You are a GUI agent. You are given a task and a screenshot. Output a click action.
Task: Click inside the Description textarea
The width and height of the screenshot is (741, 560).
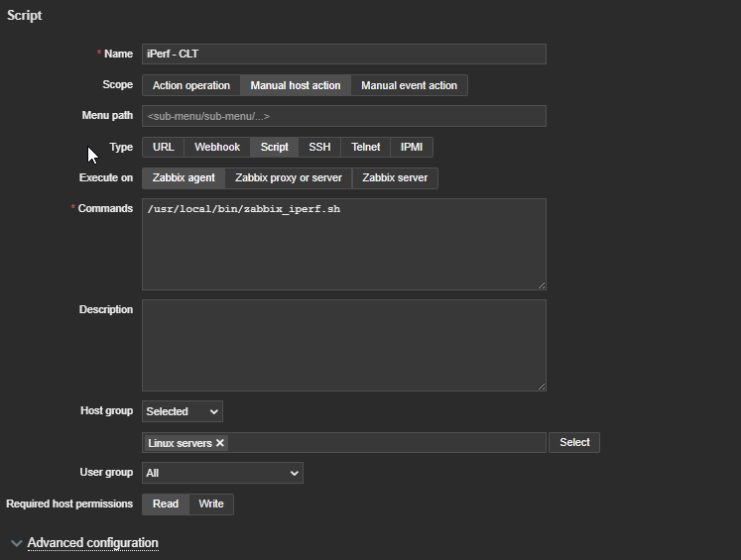pyautogui.click(x=344, y=345)
